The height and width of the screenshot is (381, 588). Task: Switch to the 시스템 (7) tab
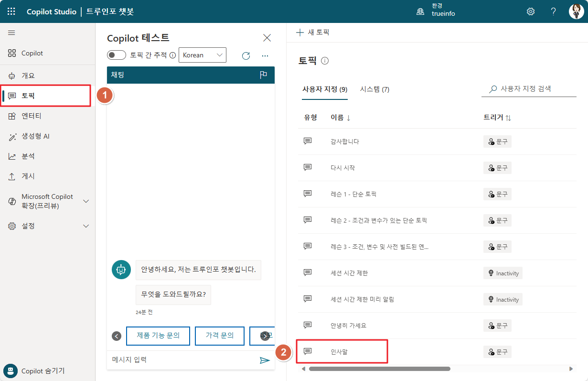[x=374, y=89]
